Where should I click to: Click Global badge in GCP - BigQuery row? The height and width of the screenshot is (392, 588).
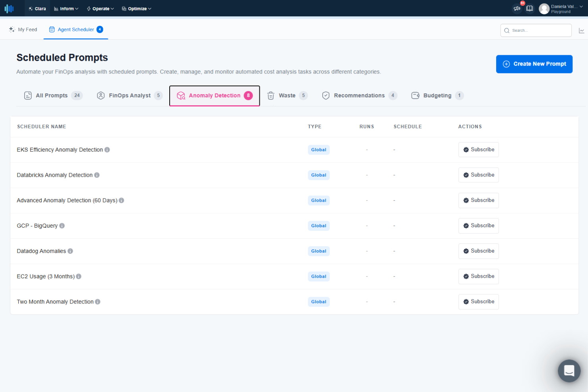319,226
